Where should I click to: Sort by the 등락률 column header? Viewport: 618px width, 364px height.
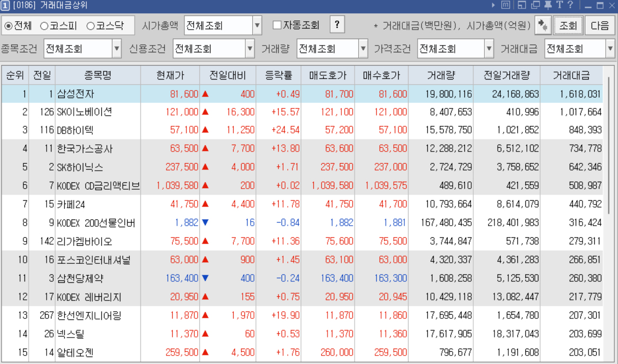click(278, 75)
